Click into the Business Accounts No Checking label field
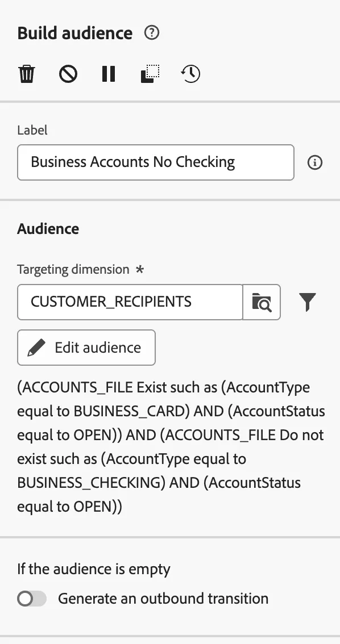Screen dimensions: 340x644 (156, 162)
